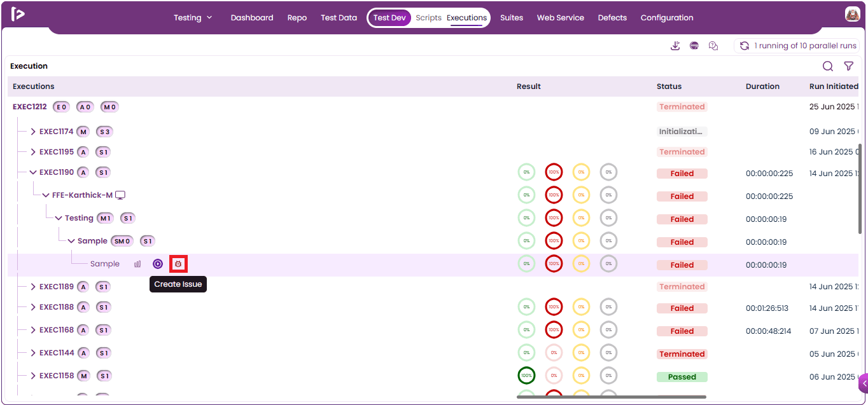
Task: Click the play icon on the Sample row
Action: pos(158,264)
